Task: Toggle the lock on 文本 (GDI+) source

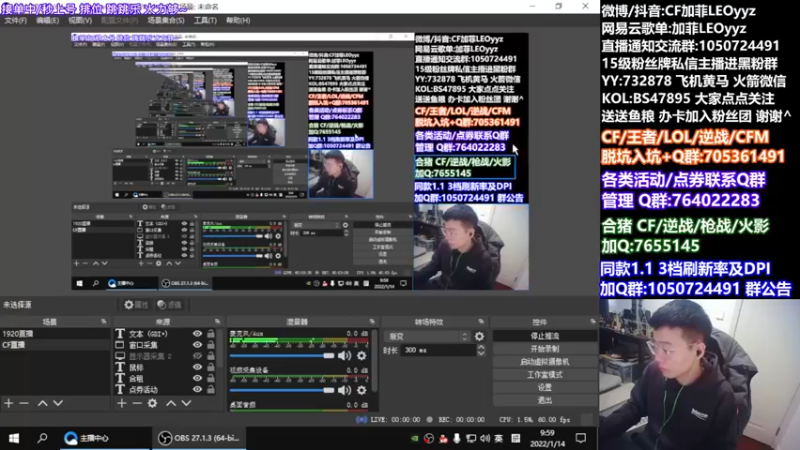Action: point(211,334)
